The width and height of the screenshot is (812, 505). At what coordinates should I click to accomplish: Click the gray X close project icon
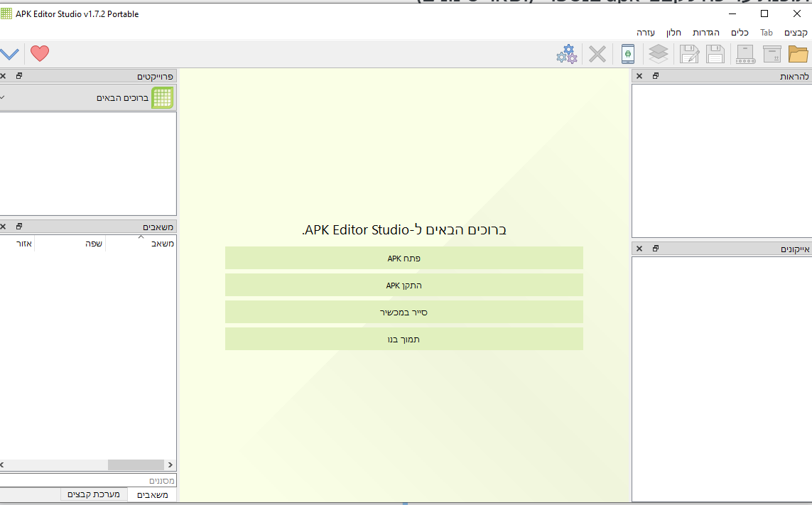(597, 54)
